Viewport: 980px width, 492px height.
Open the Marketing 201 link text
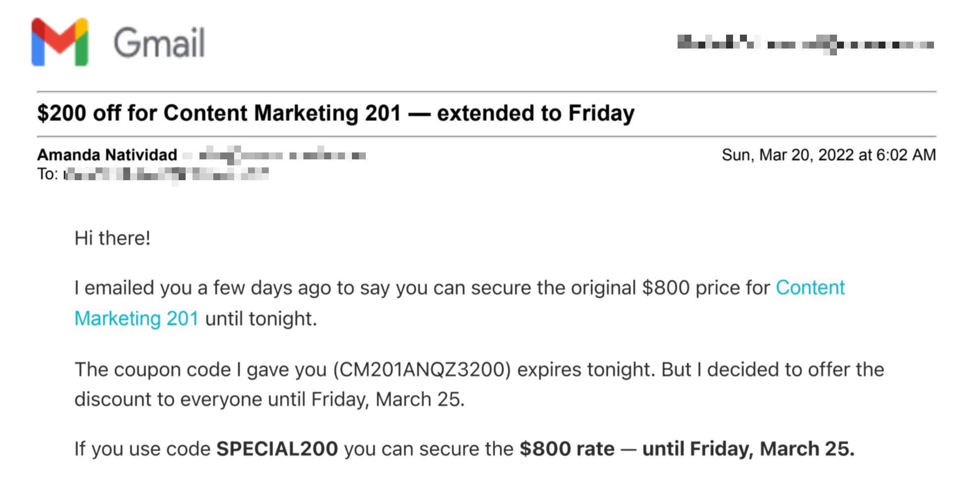[137, 318]
